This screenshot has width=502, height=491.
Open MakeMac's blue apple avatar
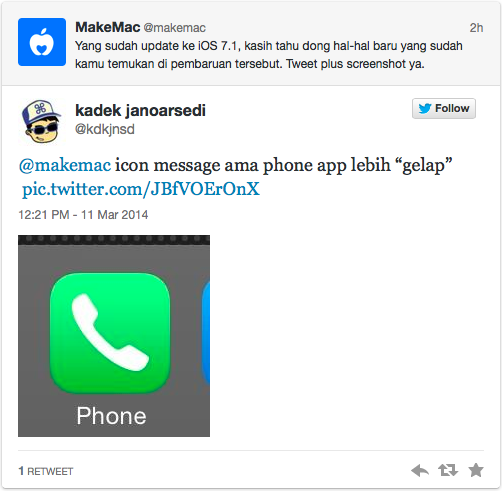[42, 42]
